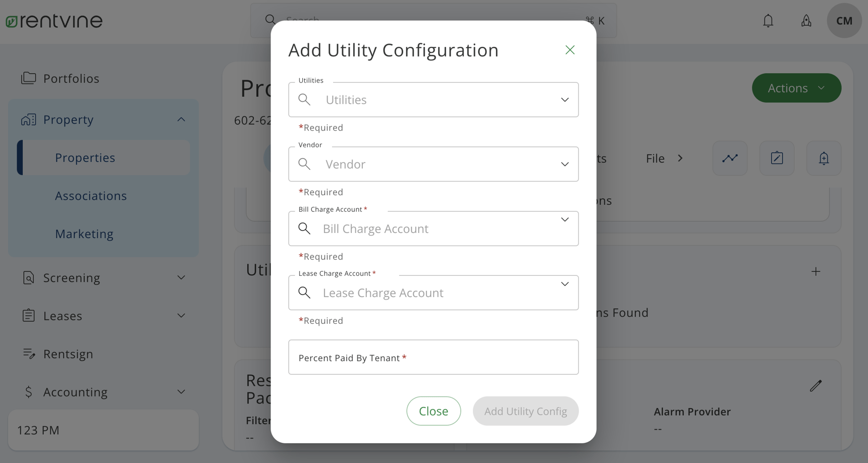Click the property trends chart icon
868x463 pixels.
[730, 158]
